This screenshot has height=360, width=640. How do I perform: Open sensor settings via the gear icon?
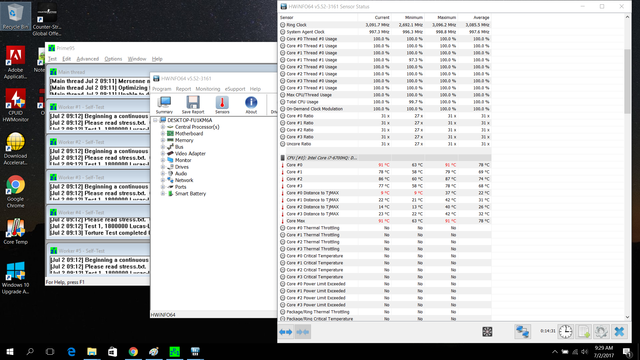point(601,331)
